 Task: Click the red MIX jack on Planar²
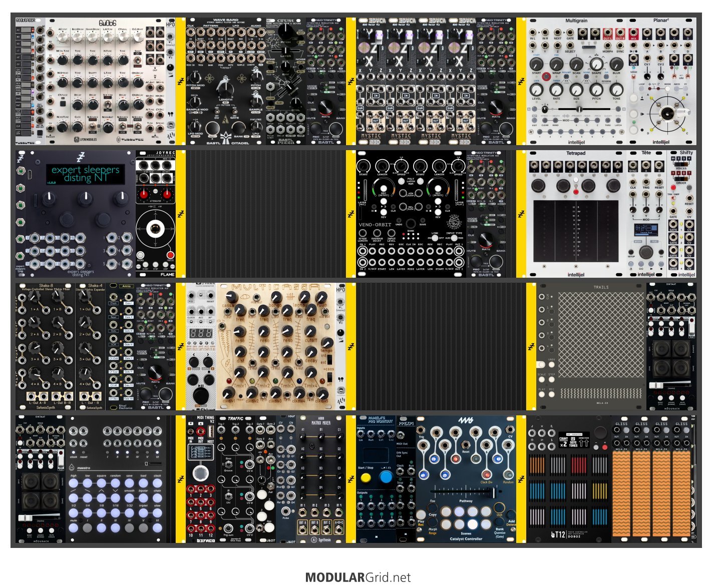coord(634,34)
